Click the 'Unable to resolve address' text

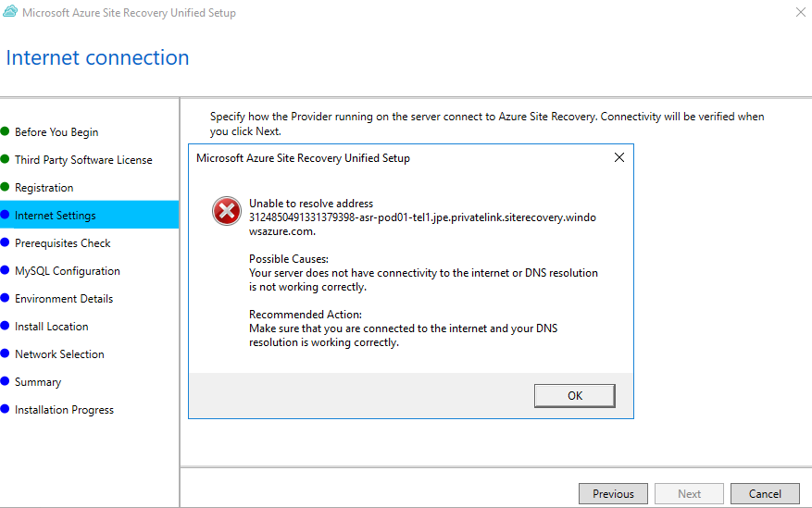pos(311,204)
